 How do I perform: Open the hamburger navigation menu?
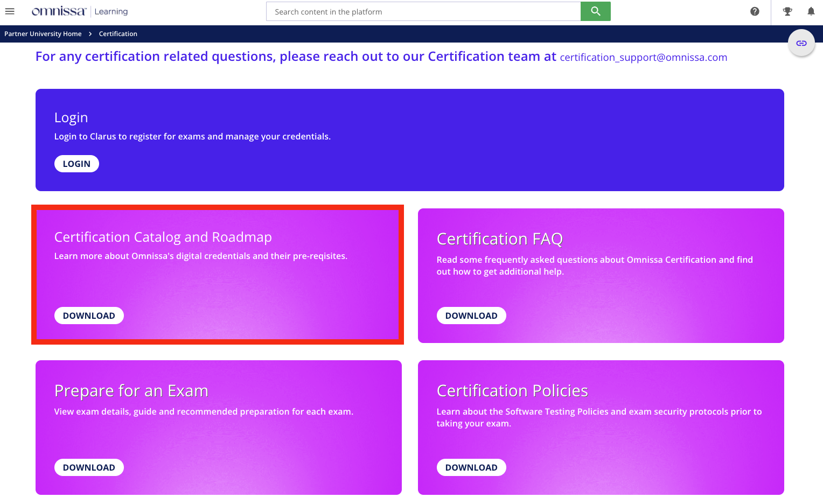click(10, 11)
